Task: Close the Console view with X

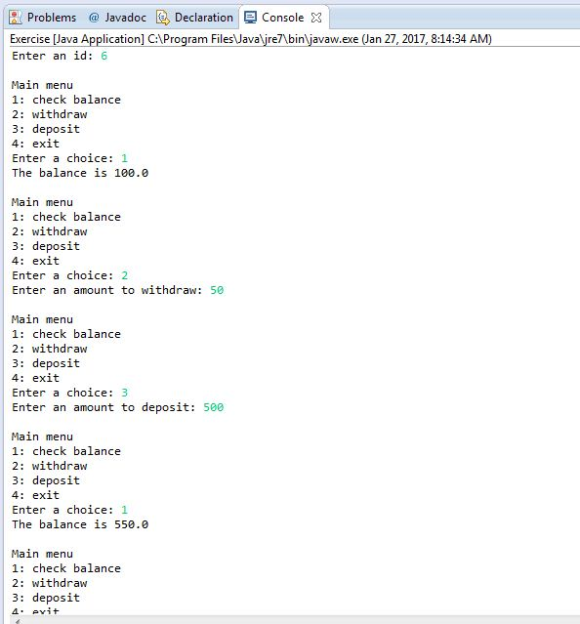Action: tap(316, 18)
